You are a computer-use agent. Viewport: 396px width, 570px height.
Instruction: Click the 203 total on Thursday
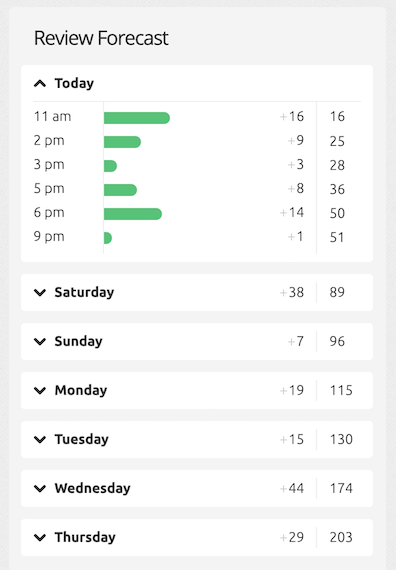point(341,537)
